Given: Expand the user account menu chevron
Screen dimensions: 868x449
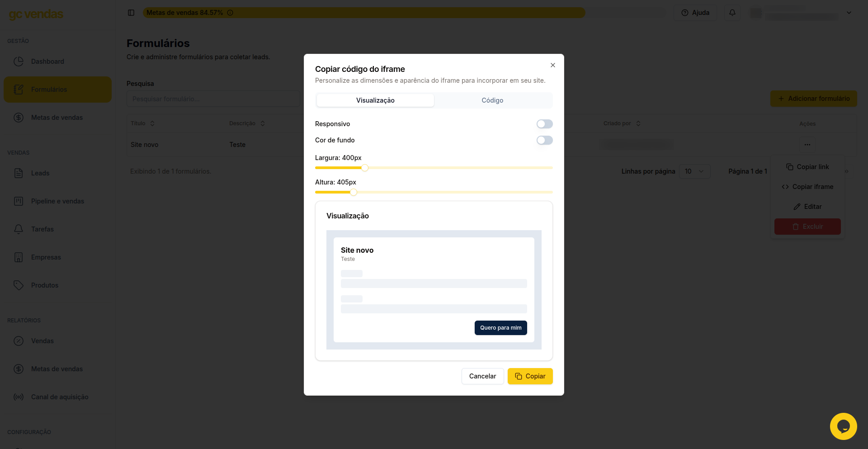Looking at the screenshot, I should click(850, 13).
